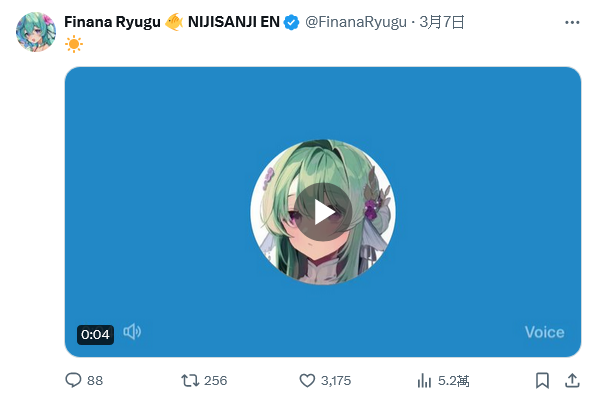
Task: Click the share upload arrow icon
Action: point(572,380)
